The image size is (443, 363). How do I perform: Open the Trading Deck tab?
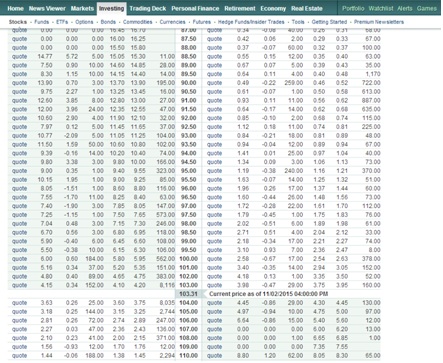[148, 8]
